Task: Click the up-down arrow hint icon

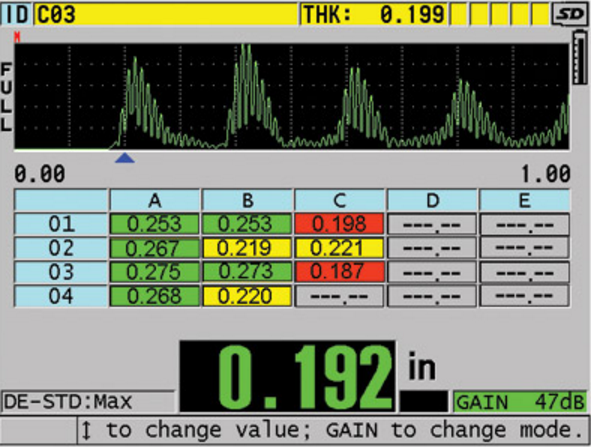Action: [86, 430]
